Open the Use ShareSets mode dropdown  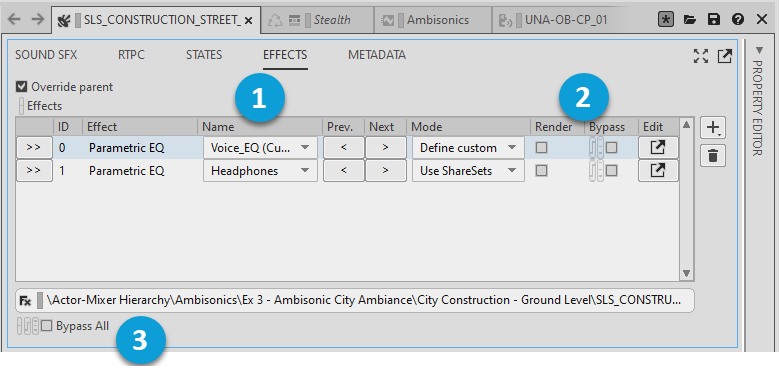(468, 170)
